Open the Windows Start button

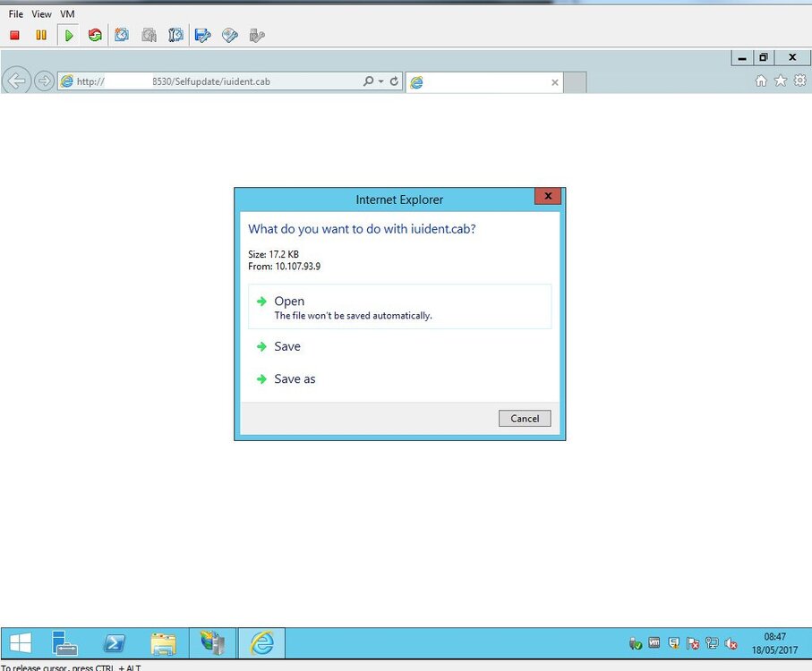point(21,643)
